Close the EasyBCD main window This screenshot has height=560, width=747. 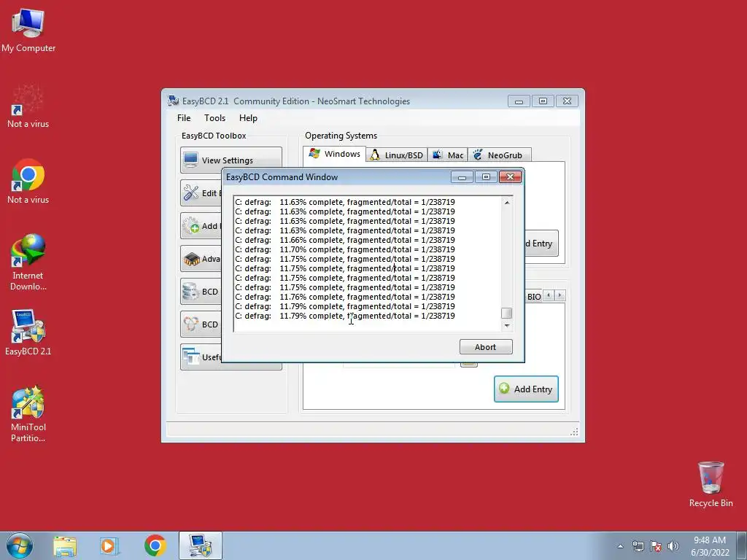tap(567, 101)
